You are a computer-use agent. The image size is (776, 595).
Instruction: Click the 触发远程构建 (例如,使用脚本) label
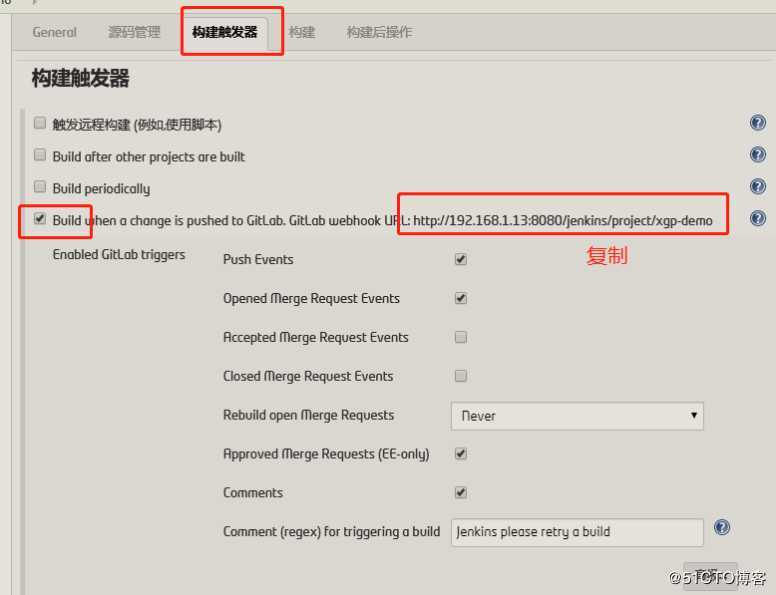tap(137, 124)
